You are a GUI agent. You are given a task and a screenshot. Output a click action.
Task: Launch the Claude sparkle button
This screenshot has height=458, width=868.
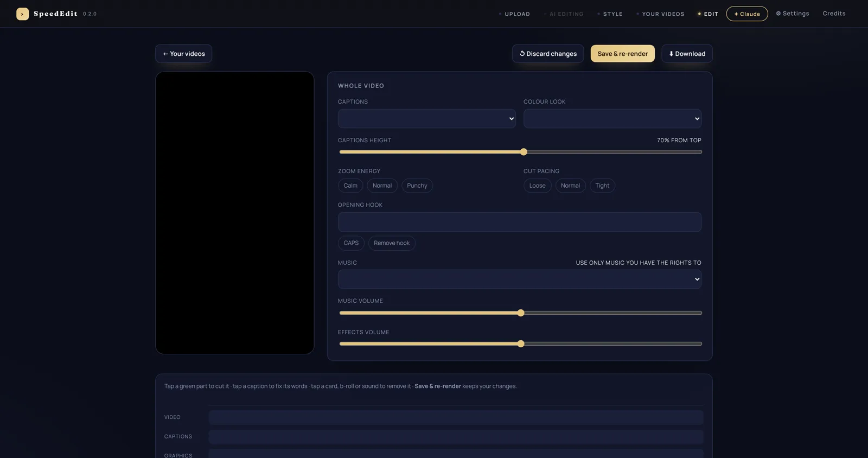[747, 14]
